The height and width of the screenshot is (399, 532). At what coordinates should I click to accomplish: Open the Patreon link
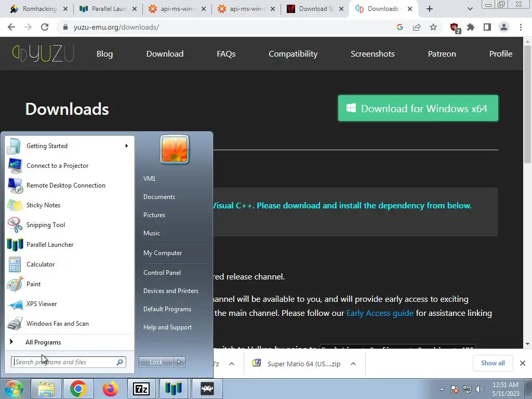point(442,54)
